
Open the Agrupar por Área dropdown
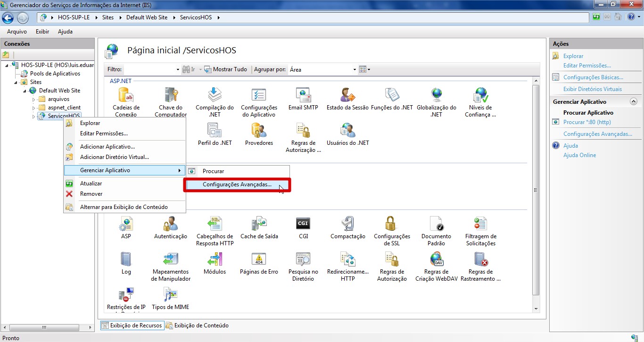[x=355, y=70]
